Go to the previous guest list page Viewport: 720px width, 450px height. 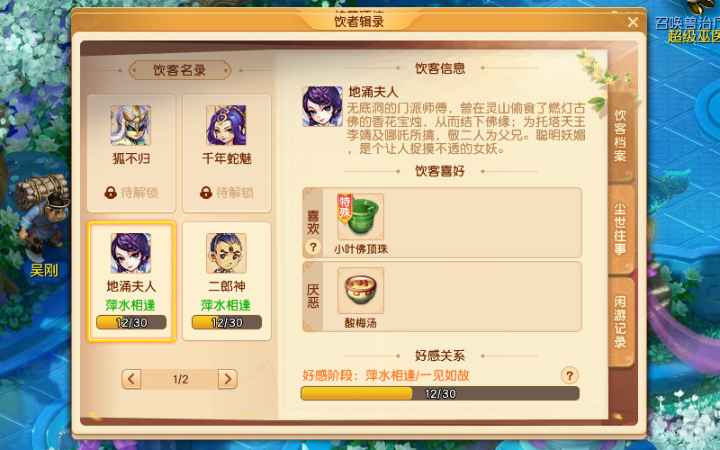point(131,379)
